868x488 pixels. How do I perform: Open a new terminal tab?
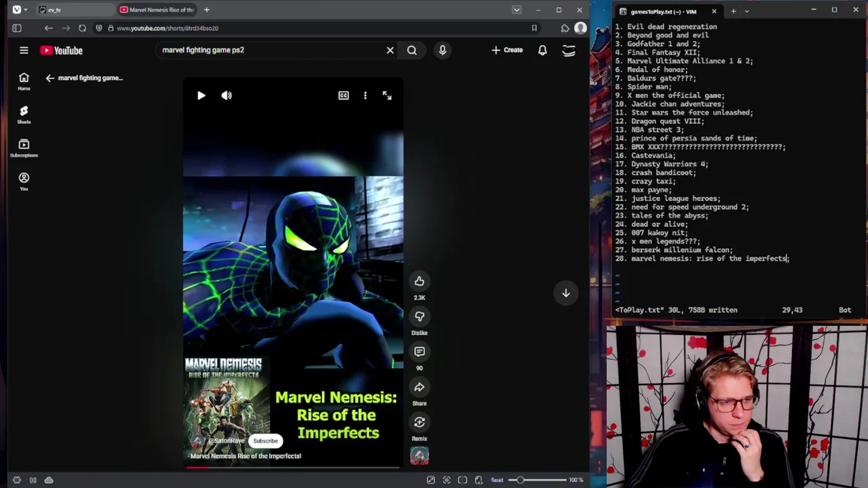(x=733, y=11)
